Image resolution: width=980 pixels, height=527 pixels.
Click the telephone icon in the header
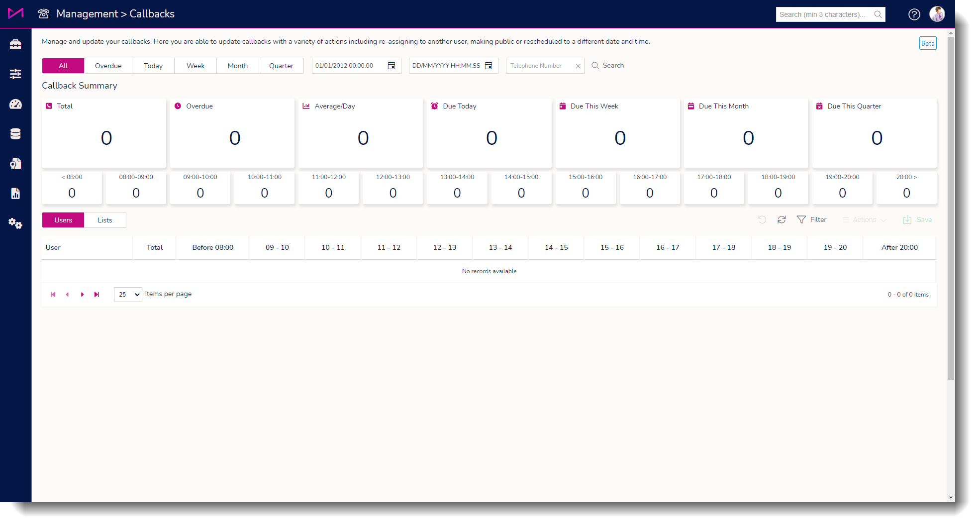(44, 14)
